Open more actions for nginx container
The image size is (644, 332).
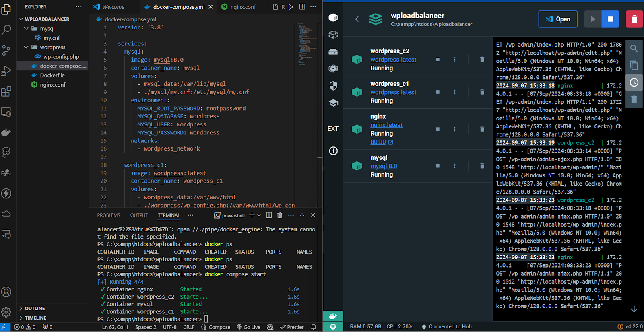pos(454,129)
